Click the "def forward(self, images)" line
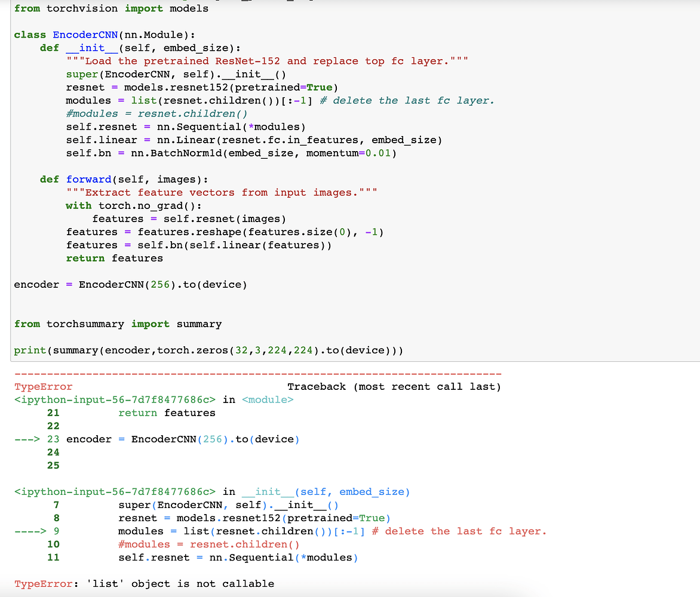Screen dimensions: 700x597 click(x=124, y=179)
